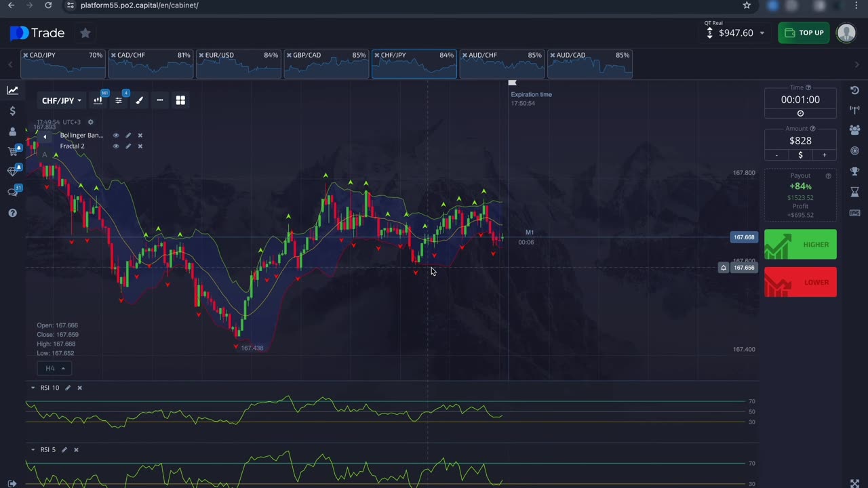Close the CHF/JPY asset tab
The width and height of the screenshot is (868, 488).
pos(377,55)
